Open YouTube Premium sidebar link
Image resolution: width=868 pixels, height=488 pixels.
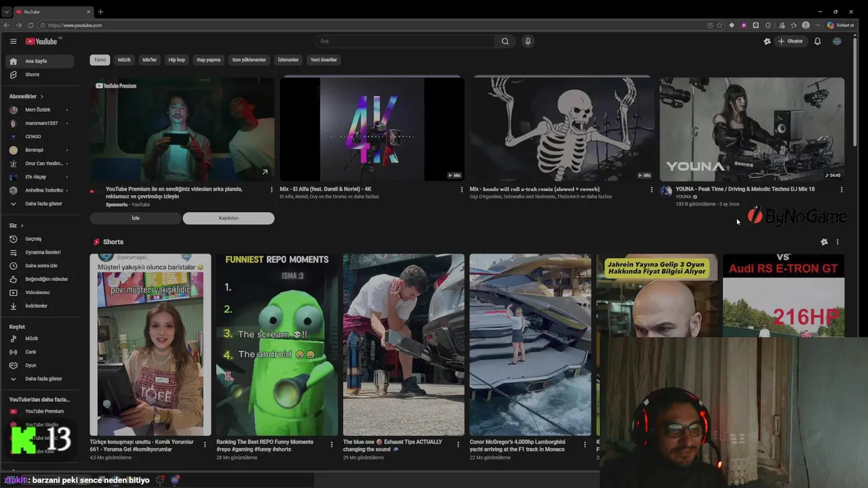(x=41, y=411)
